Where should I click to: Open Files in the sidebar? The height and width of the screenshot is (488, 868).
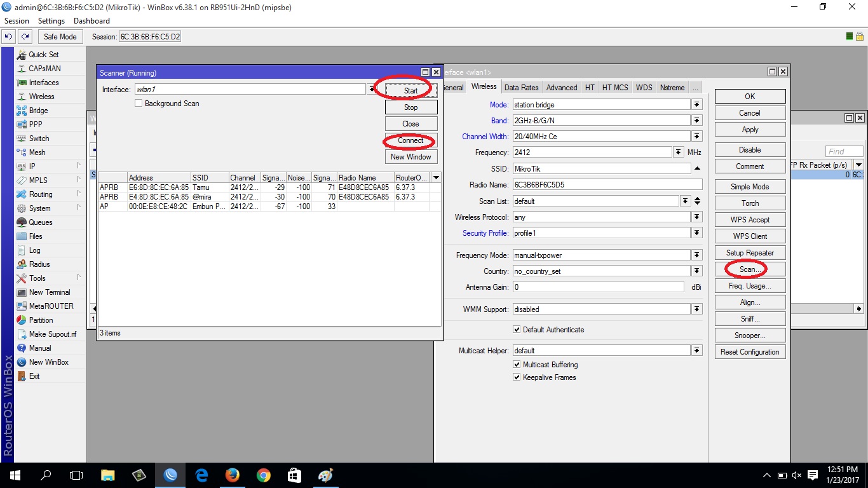click(x=36, y=236)
